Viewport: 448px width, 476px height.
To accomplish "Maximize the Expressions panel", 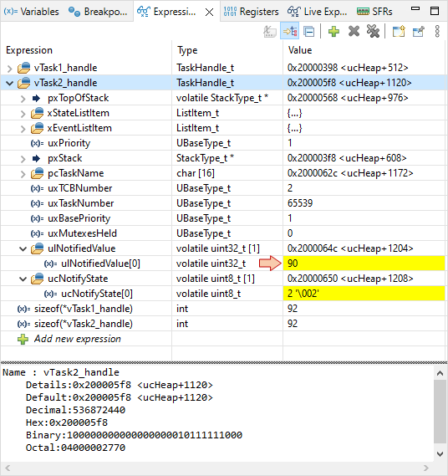I will point(435,11).
